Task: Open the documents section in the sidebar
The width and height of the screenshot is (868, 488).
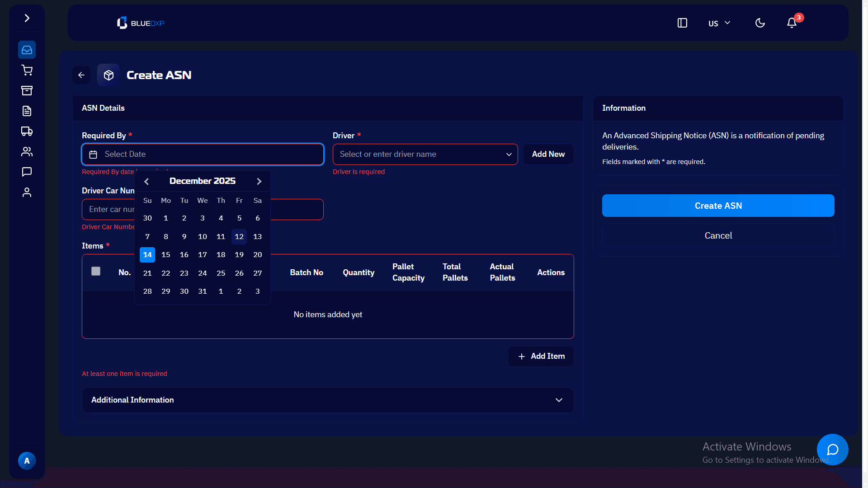Action: [x=27, y=111]
